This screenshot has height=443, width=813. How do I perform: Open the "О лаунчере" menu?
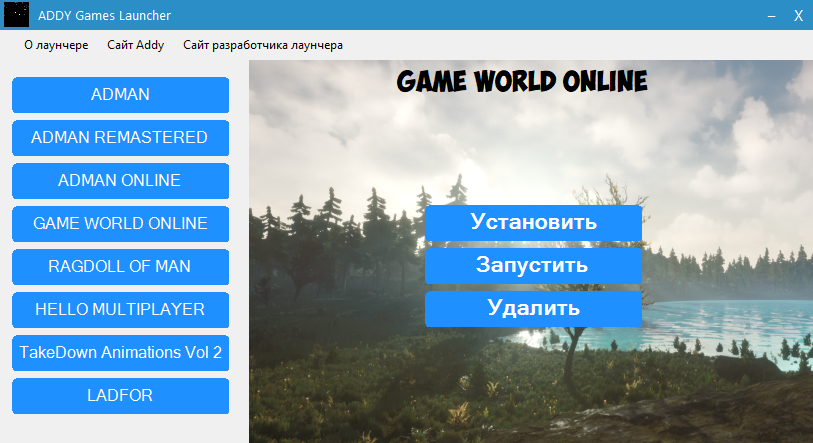56,45
